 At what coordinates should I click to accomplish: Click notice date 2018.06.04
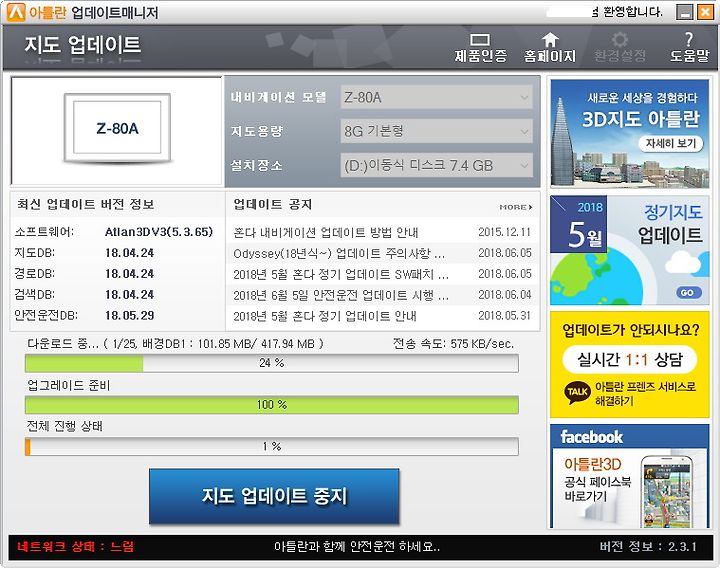click(505, 295)
